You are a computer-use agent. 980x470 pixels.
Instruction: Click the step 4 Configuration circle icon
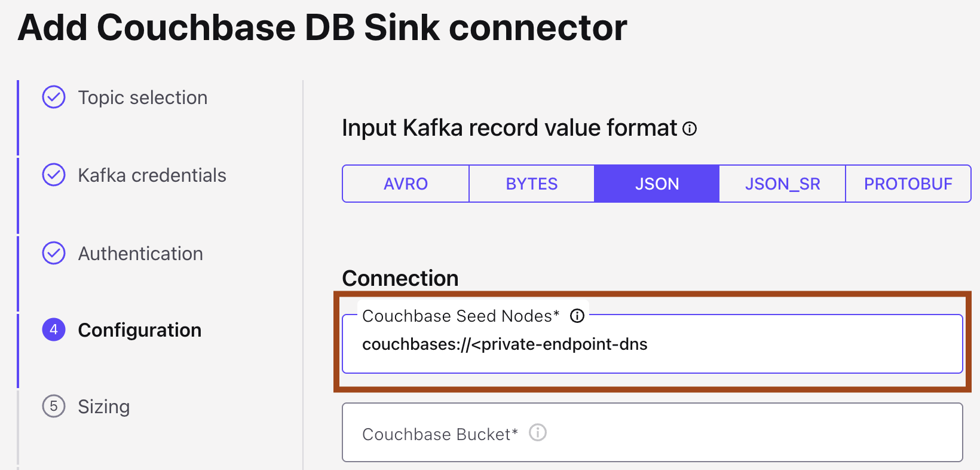[54, 329]
